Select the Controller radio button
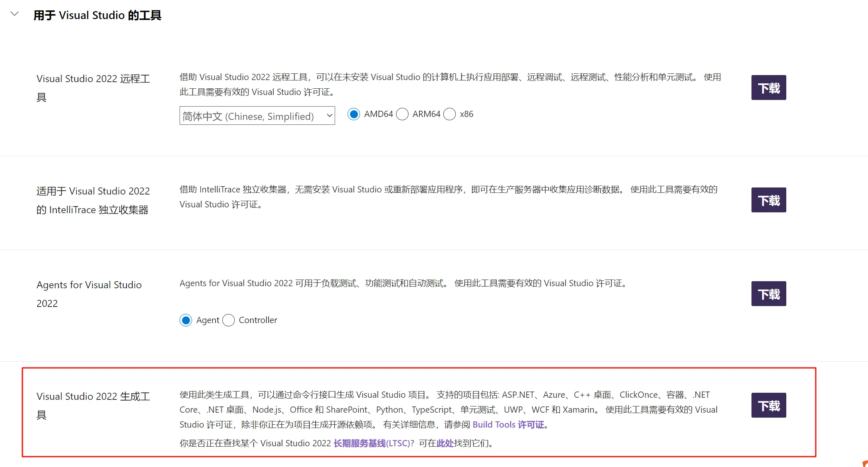This screenshot has height=467, width=868. (229, 320)
